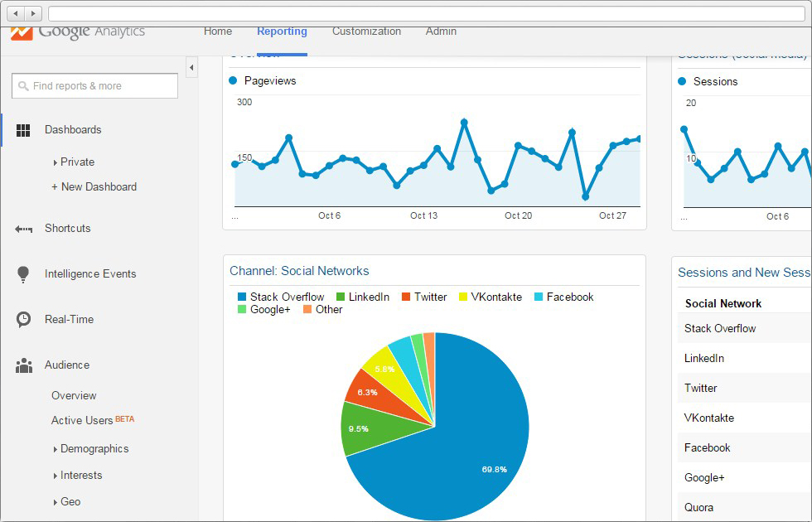The height and width of the screenshot is (522, 812).
Task: Click the Find reports & more search field
Action: [x=94, y=86]
